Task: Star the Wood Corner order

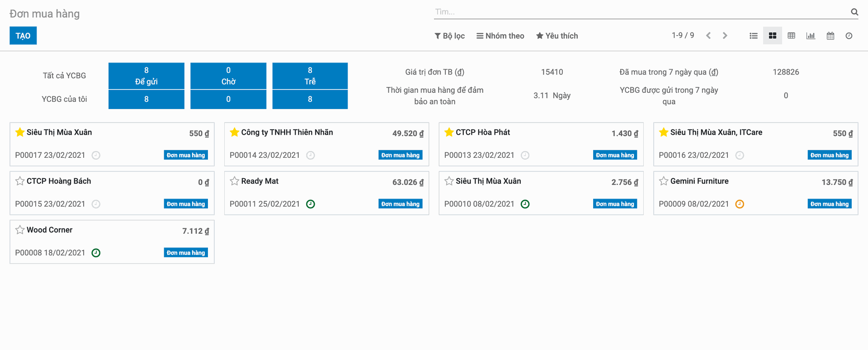Action: coord(20,230)
